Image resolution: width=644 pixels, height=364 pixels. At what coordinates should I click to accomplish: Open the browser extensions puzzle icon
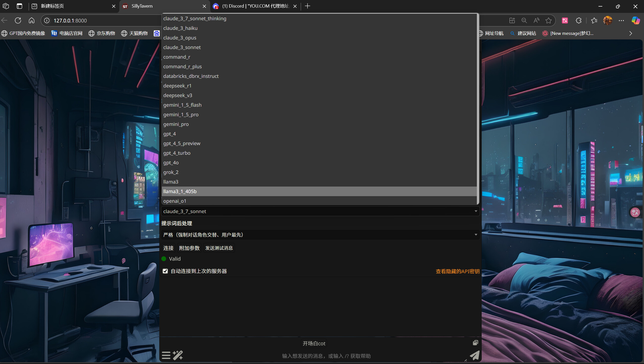tap(579, 20)
